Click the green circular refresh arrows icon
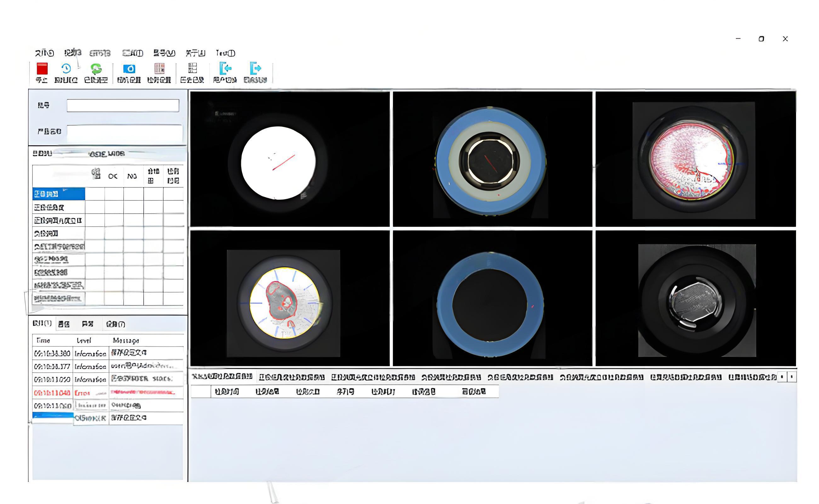 [x=96, y=69]
